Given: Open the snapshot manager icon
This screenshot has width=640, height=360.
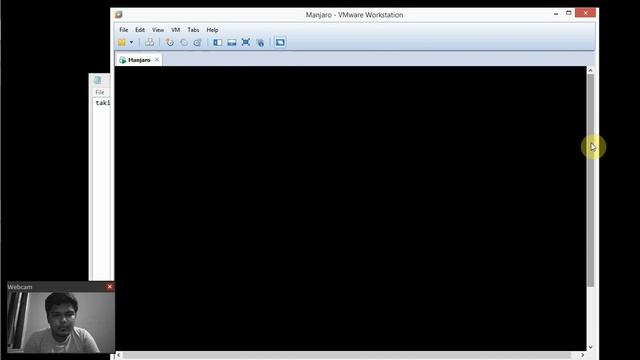Looking at the screenshot, I should (198, 42).
